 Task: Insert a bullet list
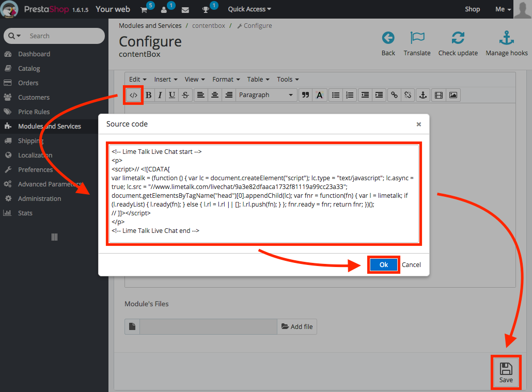coord(336,95)
